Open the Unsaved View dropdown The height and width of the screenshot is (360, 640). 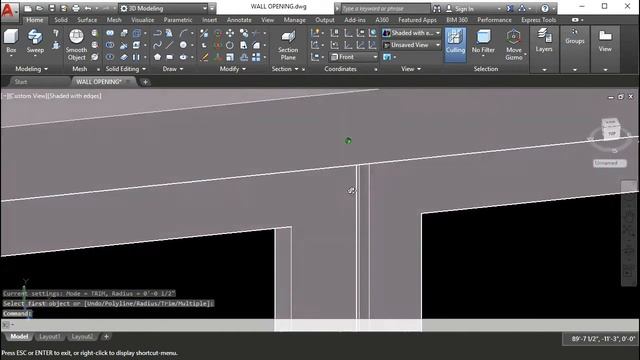click(411, 45)
